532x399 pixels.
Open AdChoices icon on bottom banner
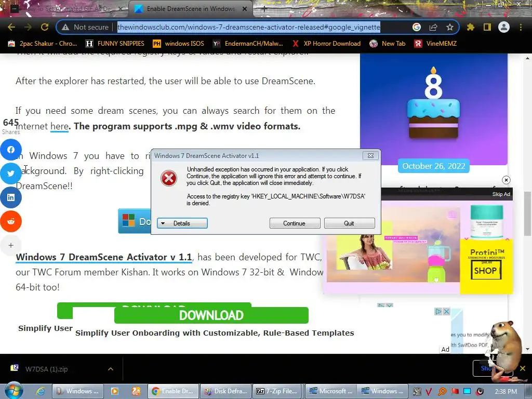click(x=438, y=311)
